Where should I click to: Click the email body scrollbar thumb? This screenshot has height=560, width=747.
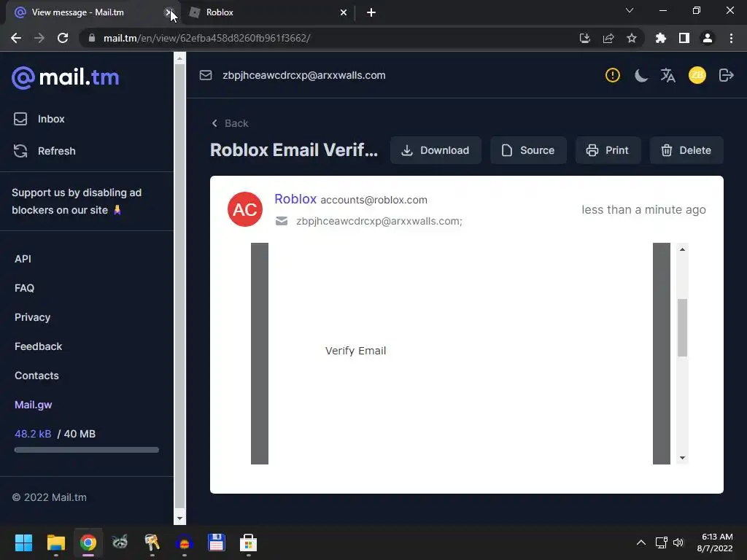point(682,327)
